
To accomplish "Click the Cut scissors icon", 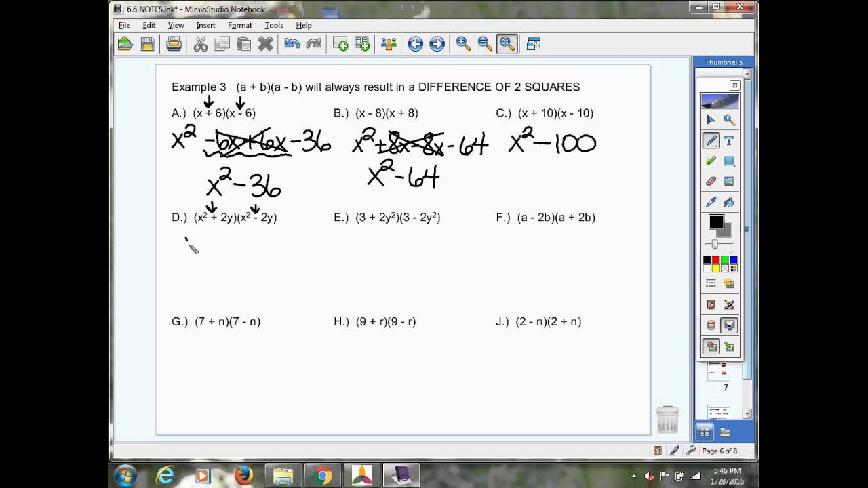I will (x=201, y=44).
